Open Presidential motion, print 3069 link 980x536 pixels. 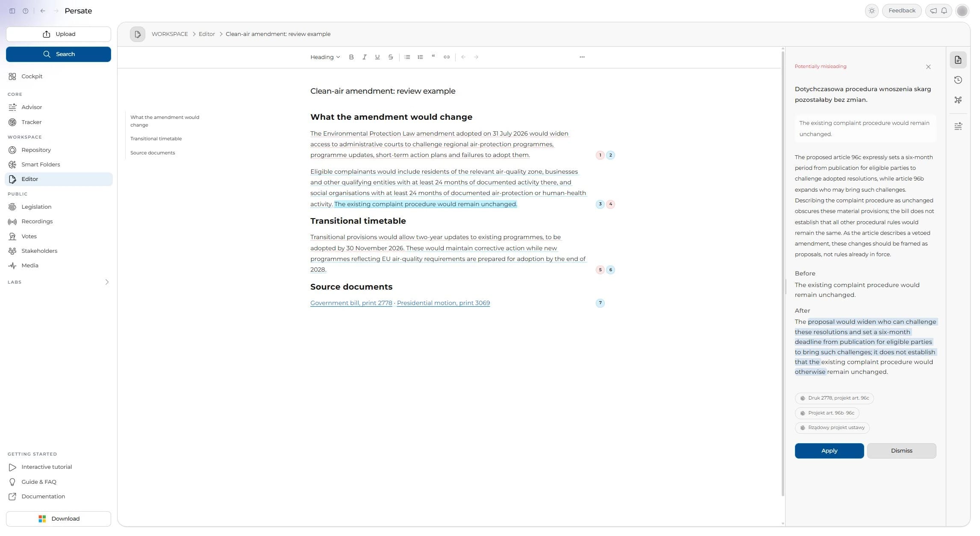443,303
